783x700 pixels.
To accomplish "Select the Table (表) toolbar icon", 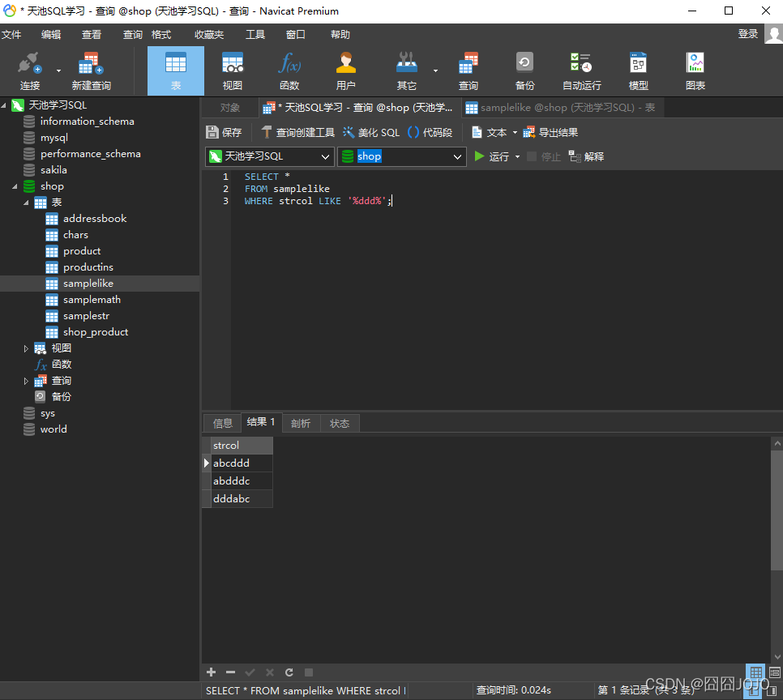I will tap(176, 71).
